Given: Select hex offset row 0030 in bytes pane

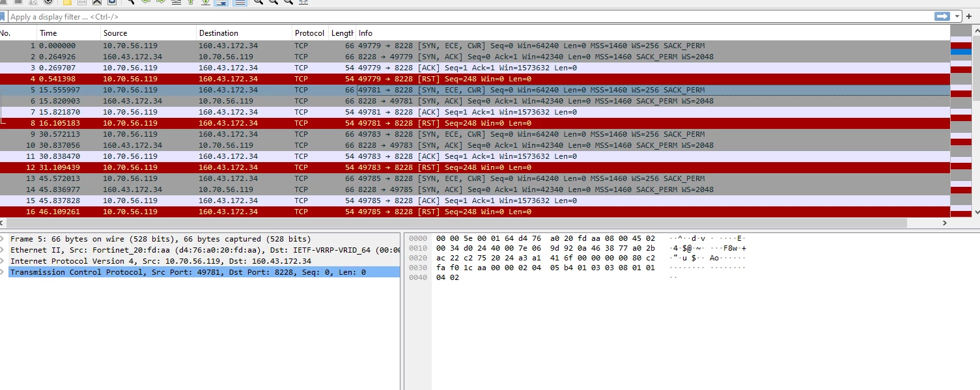Looking at the screenshot, I should tap(417, 268).
